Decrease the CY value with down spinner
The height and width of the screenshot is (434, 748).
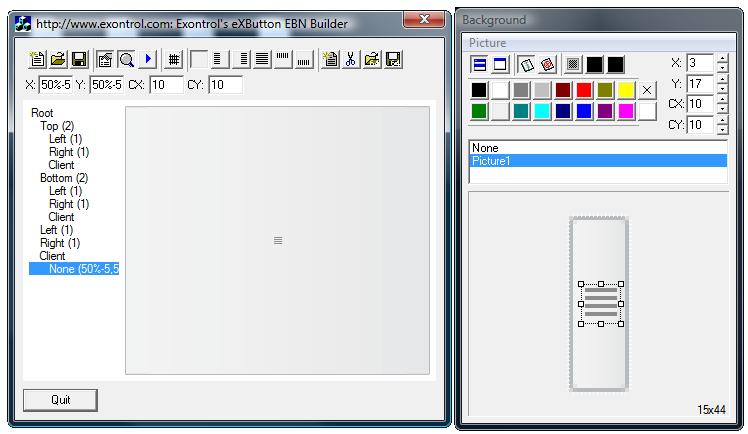[x=722, y=130]
